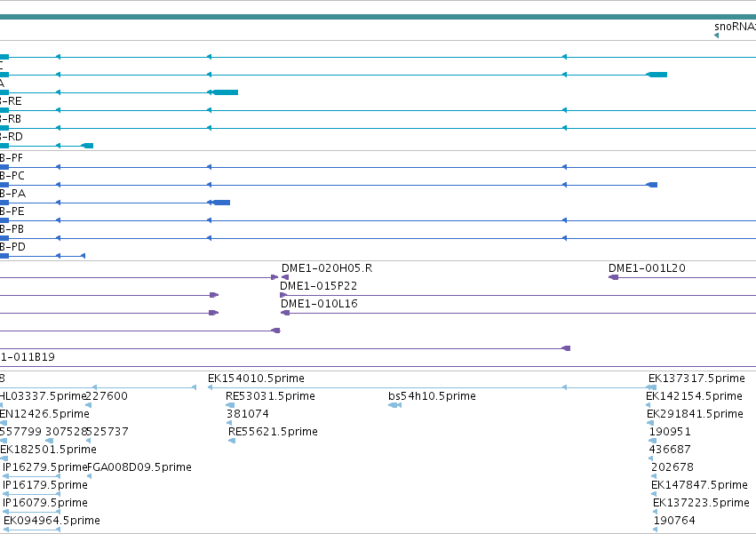
Task: Select the 381074 EST label
Action: tap(247, 414)
